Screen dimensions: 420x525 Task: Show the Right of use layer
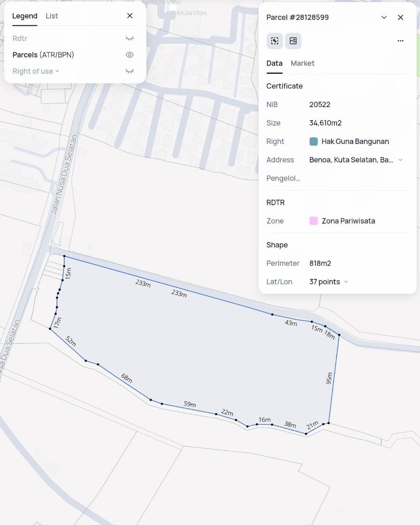pos(129,71)
